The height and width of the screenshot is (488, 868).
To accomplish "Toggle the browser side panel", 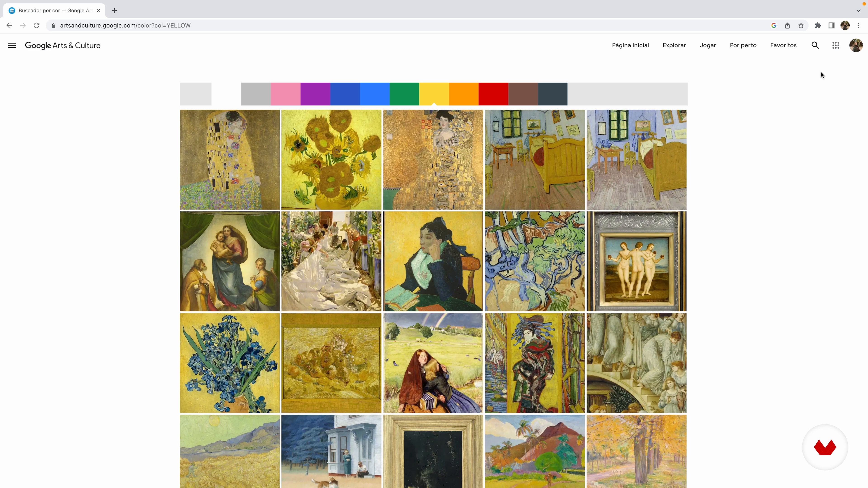I will coord(831,26).
